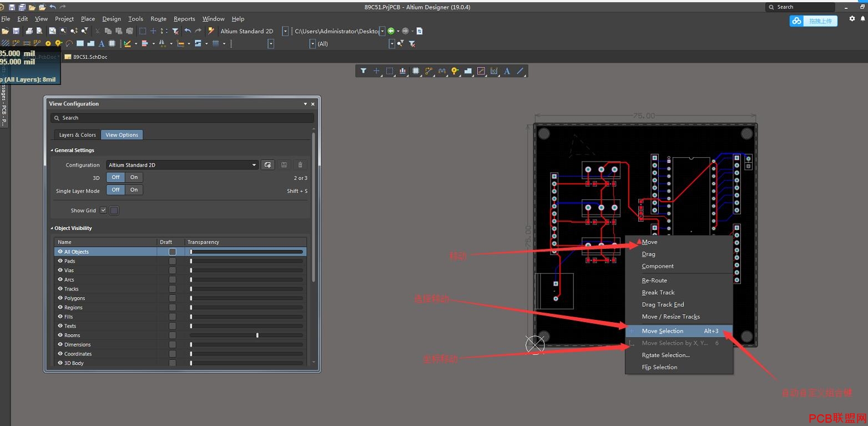
Task: Select the rectangle selection tool in active bar
Action: coord(390,71)
